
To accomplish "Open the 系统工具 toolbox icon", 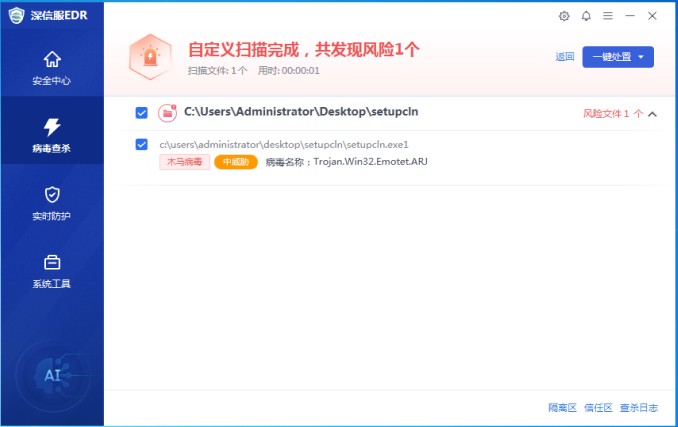I will (x=52, y=262).
